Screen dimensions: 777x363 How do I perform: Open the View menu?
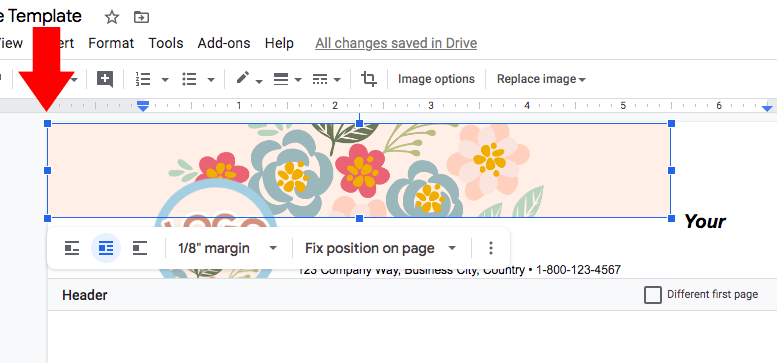[10, 43]
